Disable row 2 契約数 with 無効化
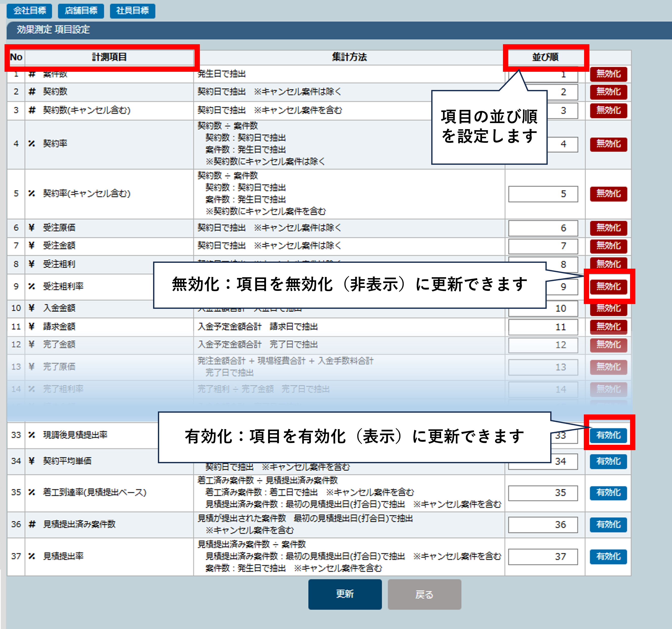The height and width of the screenshot is (629, 672). (608, 92)
